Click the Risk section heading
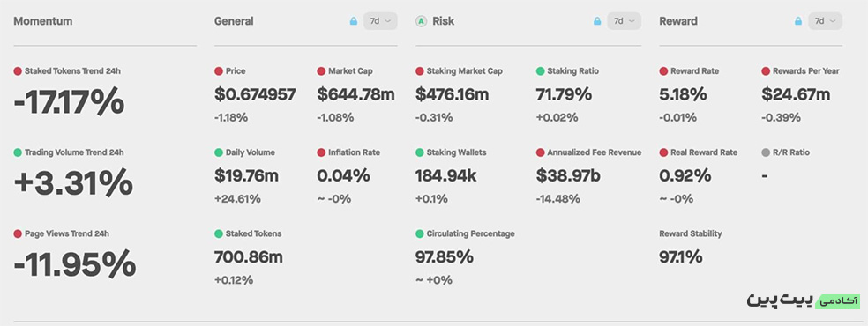Viewport: 868px width, 326px height. point(444,21)
